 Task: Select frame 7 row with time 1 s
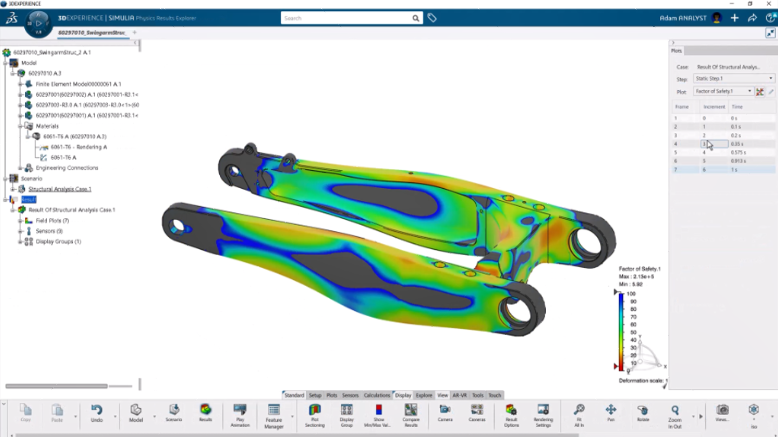pos(722,170)
